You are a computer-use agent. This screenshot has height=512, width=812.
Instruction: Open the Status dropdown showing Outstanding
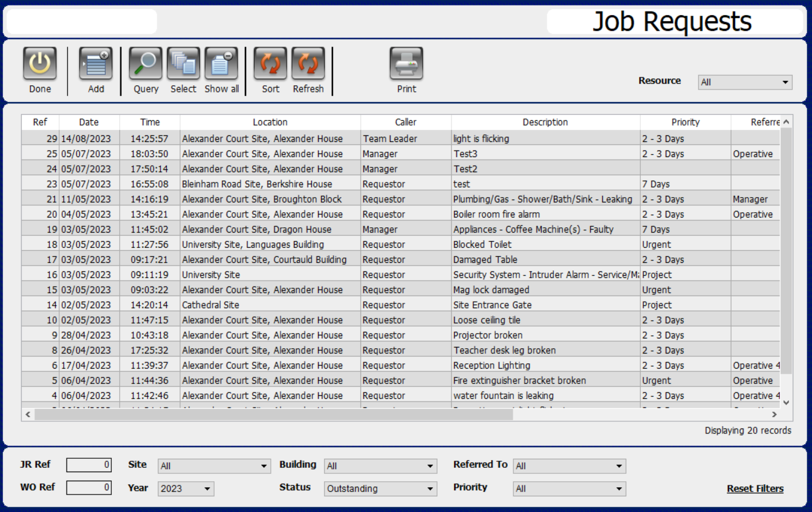[380, 488]
